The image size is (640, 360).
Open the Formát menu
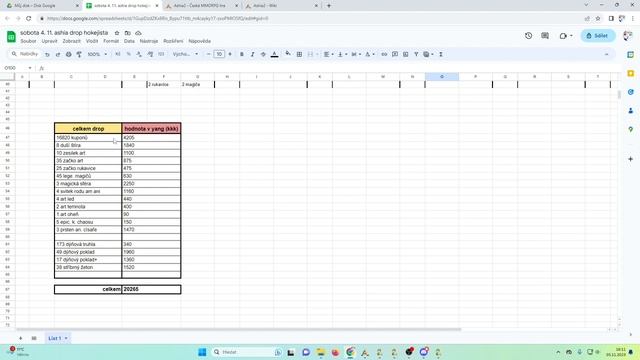(111, 41)
